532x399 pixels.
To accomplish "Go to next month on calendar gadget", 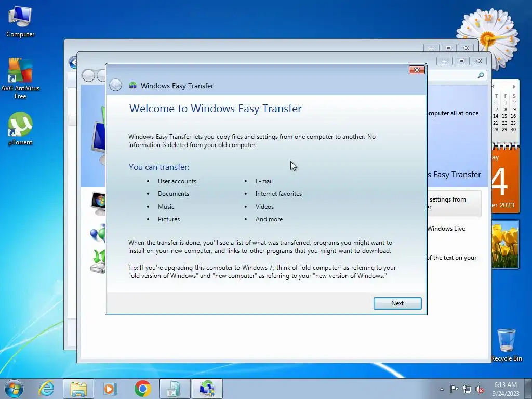I will (x=514, y=87).
